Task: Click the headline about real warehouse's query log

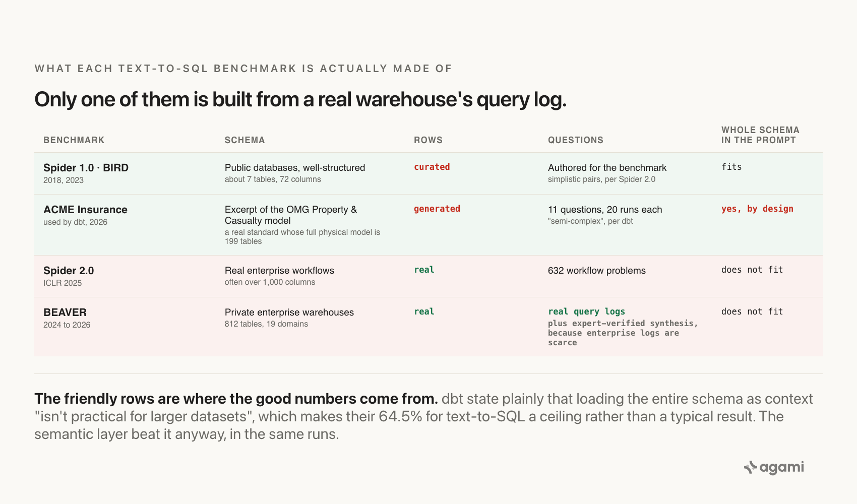Action: click(x=300, y=99)
